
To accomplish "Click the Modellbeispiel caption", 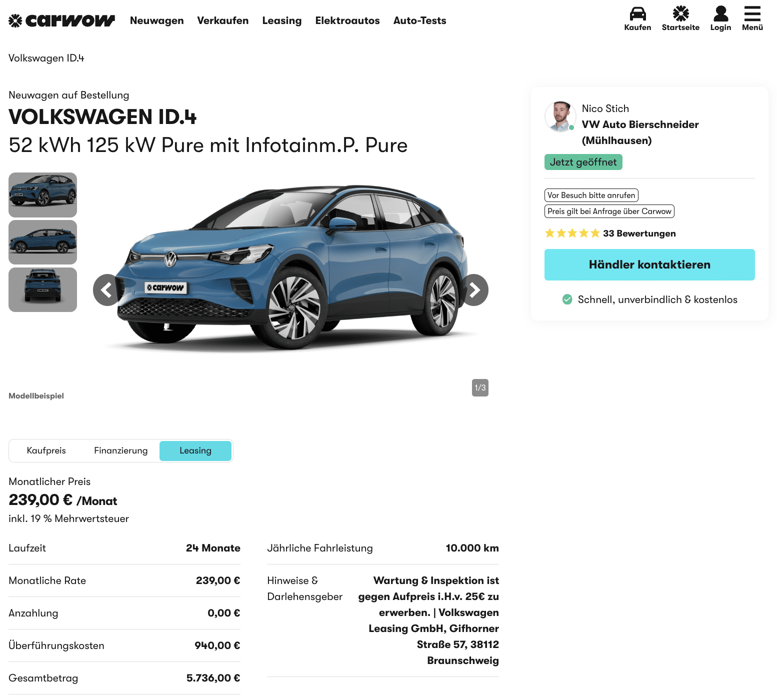I will (36, 396).
